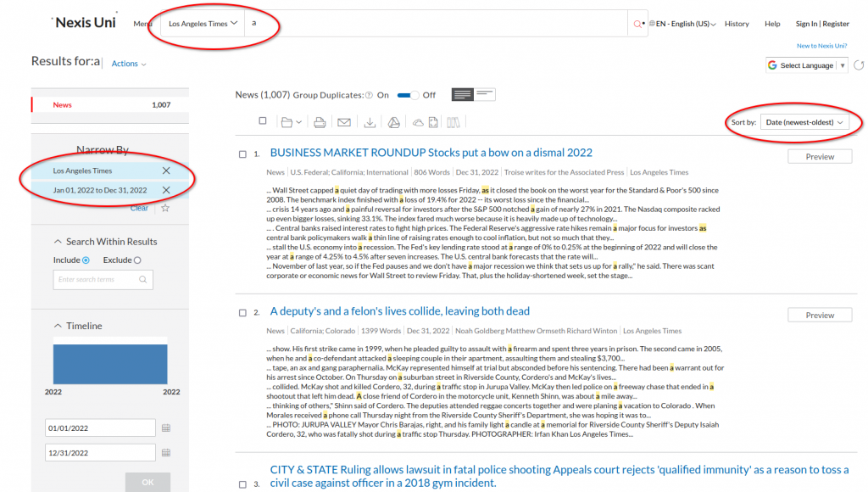Screen dimensions: 868x492
Task: Collapse the Timeline section
Action: point(58,326)
